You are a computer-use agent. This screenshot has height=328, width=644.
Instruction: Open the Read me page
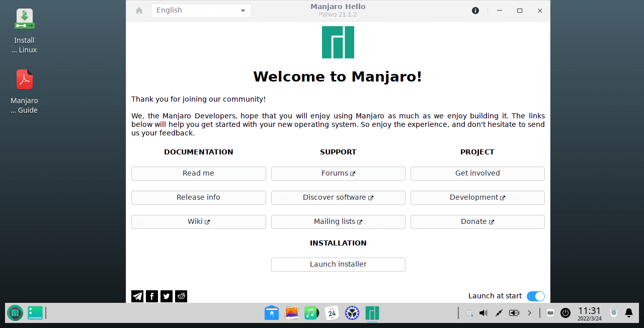(x=198, y=173)
